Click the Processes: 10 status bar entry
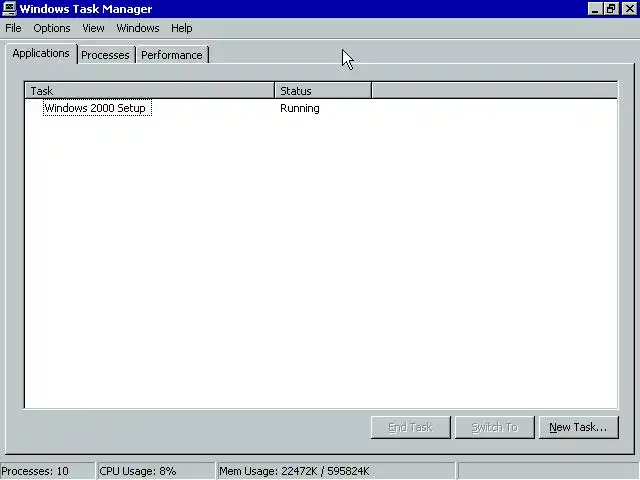640x480 pixels. [47, 471]
